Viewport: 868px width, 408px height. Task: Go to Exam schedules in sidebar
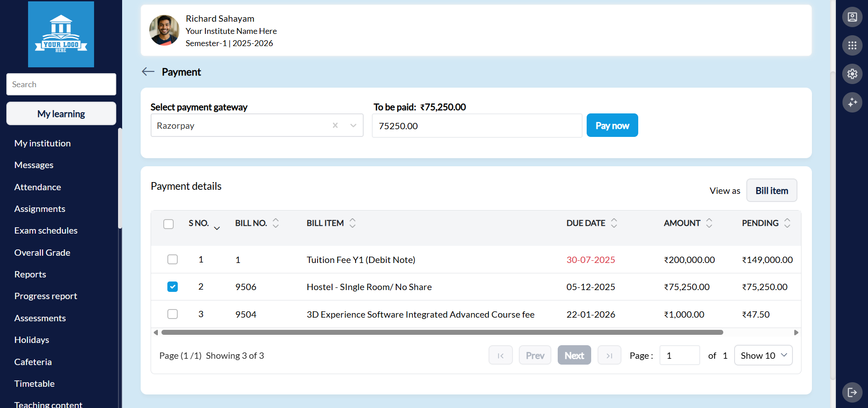pyautogui.click(x=46, y=230)
